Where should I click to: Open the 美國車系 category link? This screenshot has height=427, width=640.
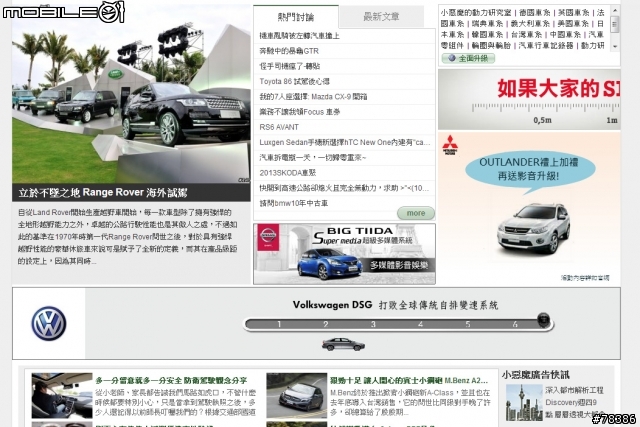[x=573, y=24]
